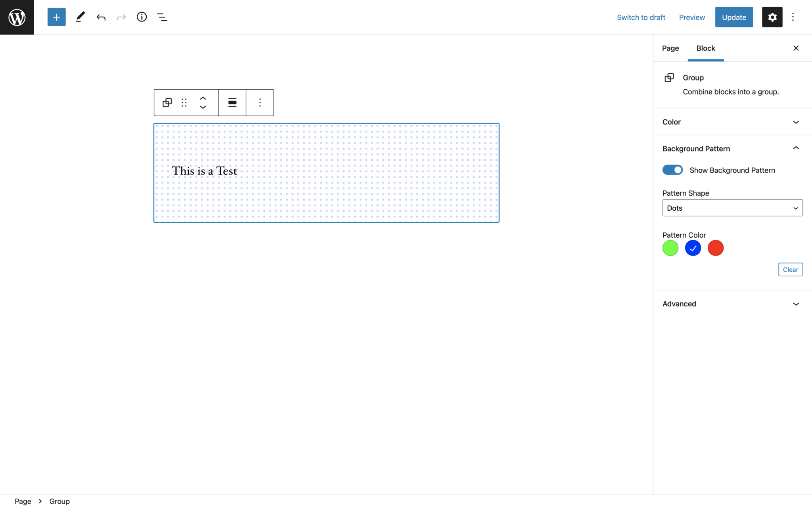Click the undo arrow icon
The width and height of the screenshot is (812, 508).
click(x=101, y=17)
